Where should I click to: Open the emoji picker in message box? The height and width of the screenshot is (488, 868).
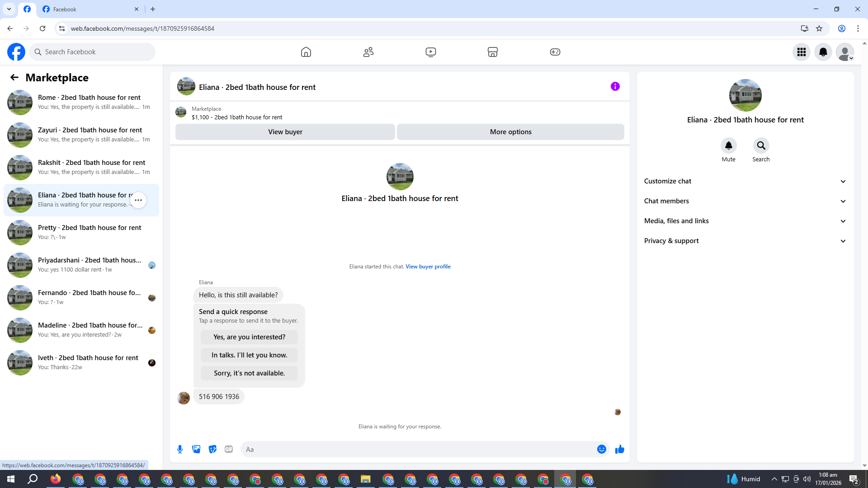pyautogui.click(x=601, y=449)
